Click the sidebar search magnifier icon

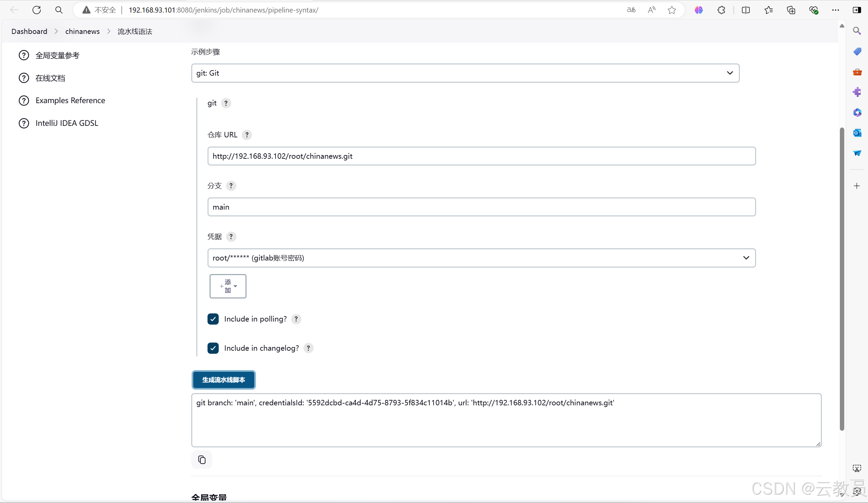pos(857,31)
